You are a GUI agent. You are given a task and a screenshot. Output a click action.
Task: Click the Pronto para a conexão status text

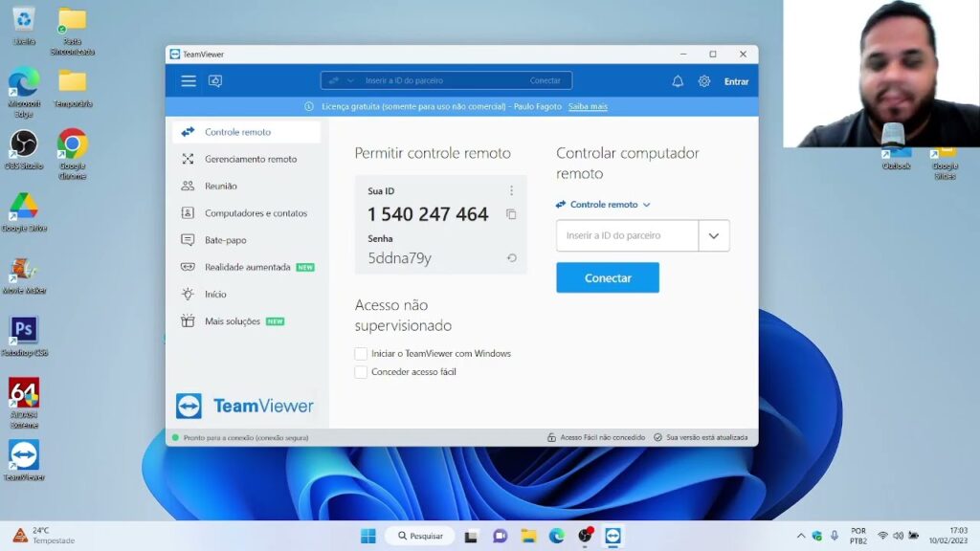point(246,438)
